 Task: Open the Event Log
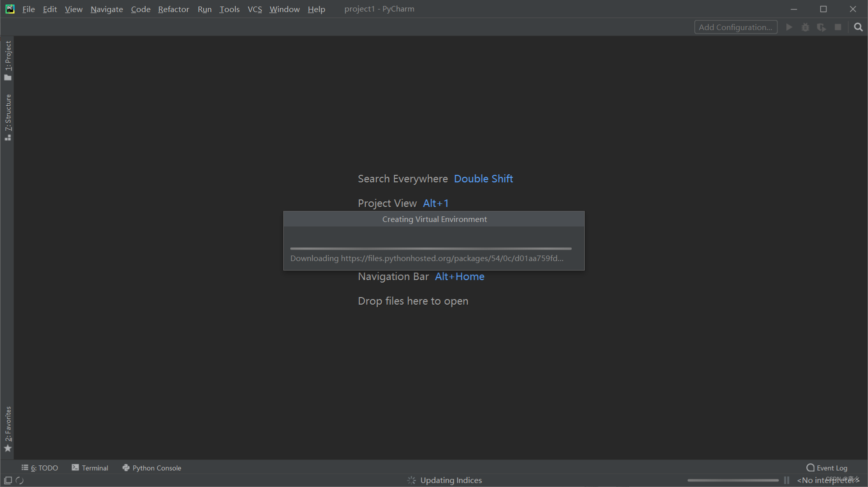tap(827, 468)
